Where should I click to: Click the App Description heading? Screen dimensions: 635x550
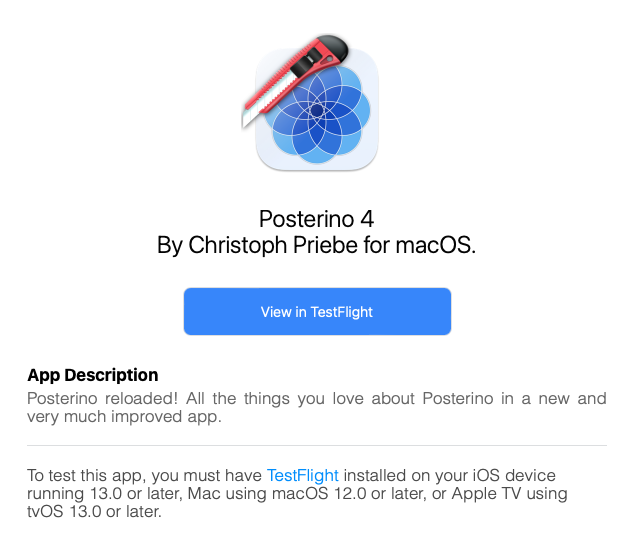click(93, 375)
